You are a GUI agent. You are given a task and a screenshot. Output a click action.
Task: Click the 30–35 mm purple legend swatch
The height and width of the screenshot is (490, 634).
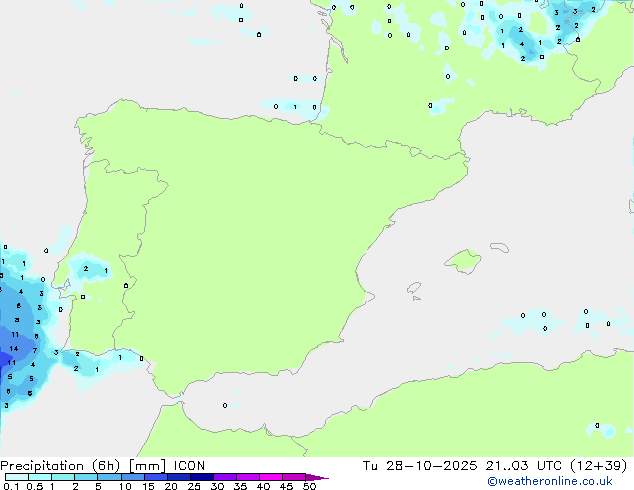225,477
